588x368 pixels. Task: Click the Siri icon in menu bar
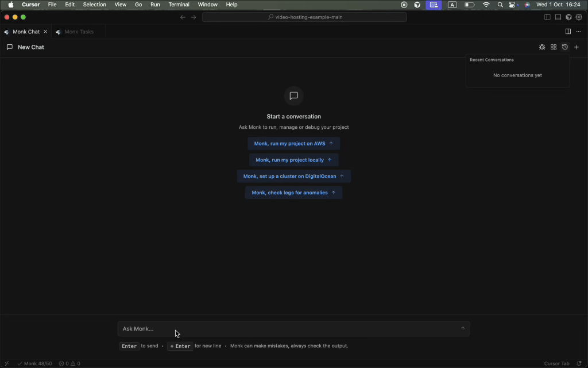coord(527,5)
